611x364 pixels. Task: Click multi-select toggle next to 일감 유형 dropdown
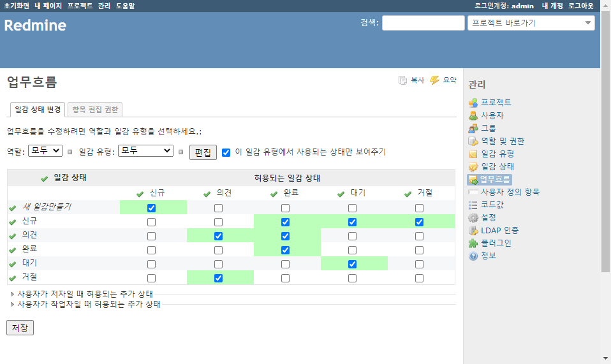pyautogui.click(x=180, y=152)
